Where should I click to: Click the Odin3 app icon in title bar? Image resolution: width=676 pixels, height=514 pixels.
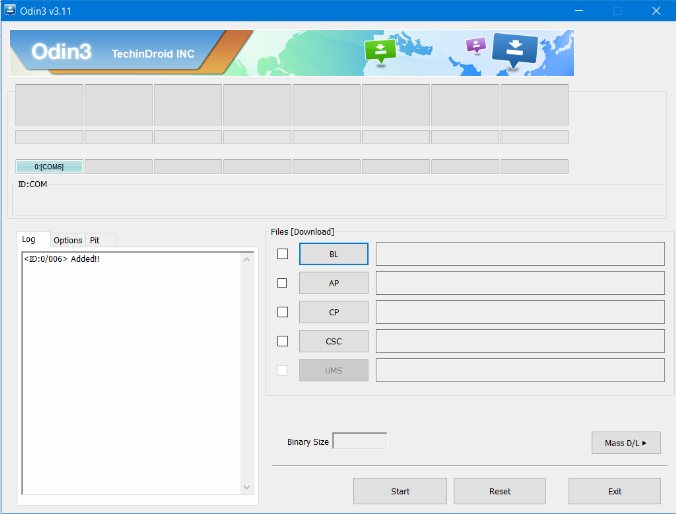pyautogui.click(x=9, y=10)
